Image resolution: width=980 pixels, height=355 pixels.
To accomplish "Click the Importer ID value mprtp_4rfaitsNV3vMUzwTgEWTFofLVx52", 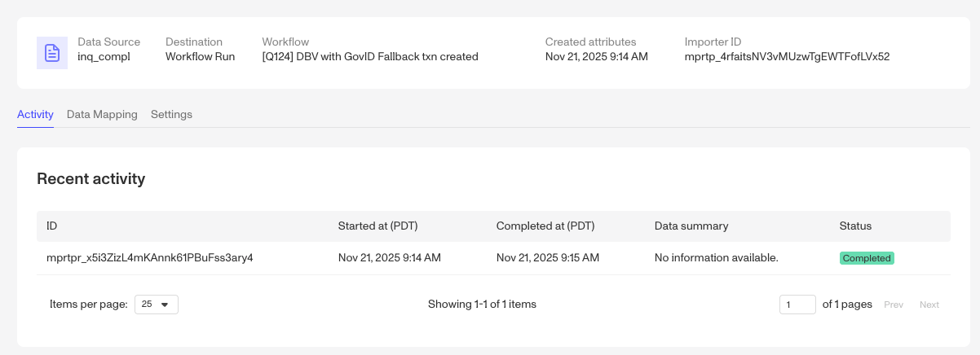I will click(x=787, y=57).
